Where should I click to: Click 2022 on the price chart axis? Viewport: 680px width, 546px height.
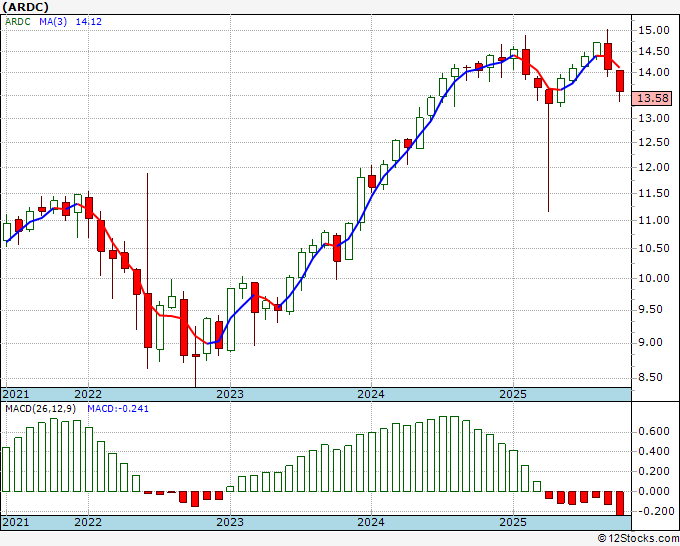[88, 394]
